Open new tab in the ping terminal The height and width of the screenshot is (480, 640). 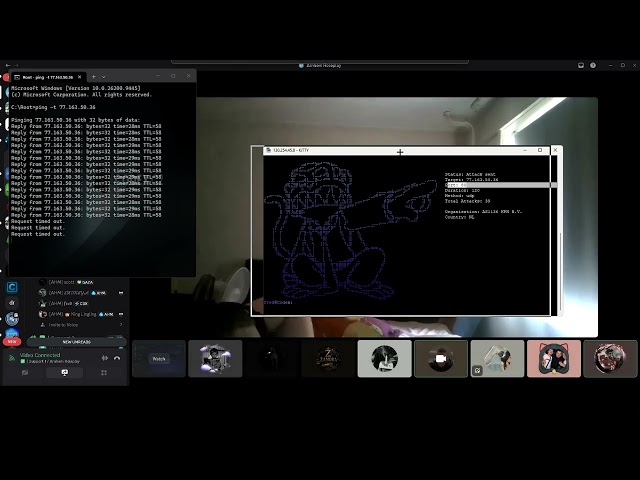click(x=93, y=76)
